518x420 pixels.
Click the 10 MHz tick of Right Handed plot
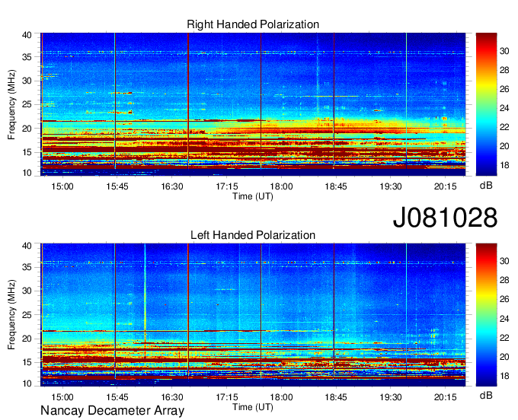(x=27, y=173)
